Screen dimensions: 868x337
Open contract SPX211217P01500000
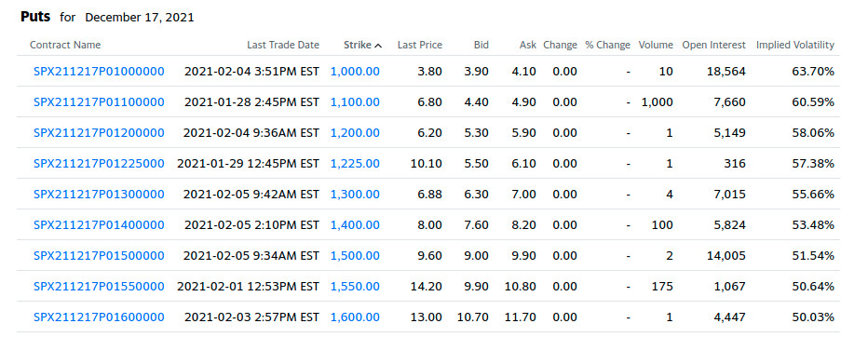99,256
